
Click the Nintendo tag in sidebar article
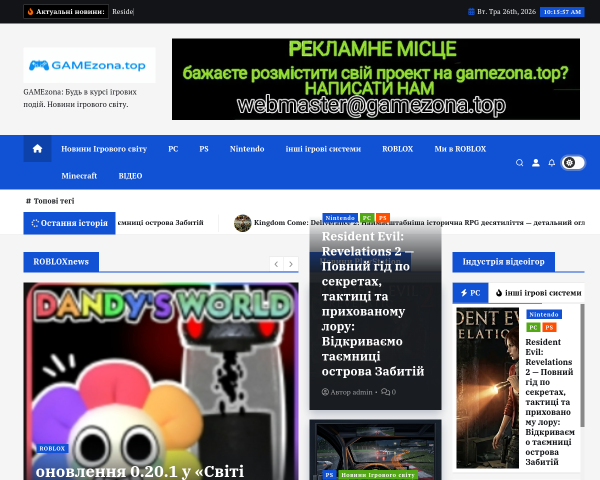pyautogui.click(x=543, y=314)
